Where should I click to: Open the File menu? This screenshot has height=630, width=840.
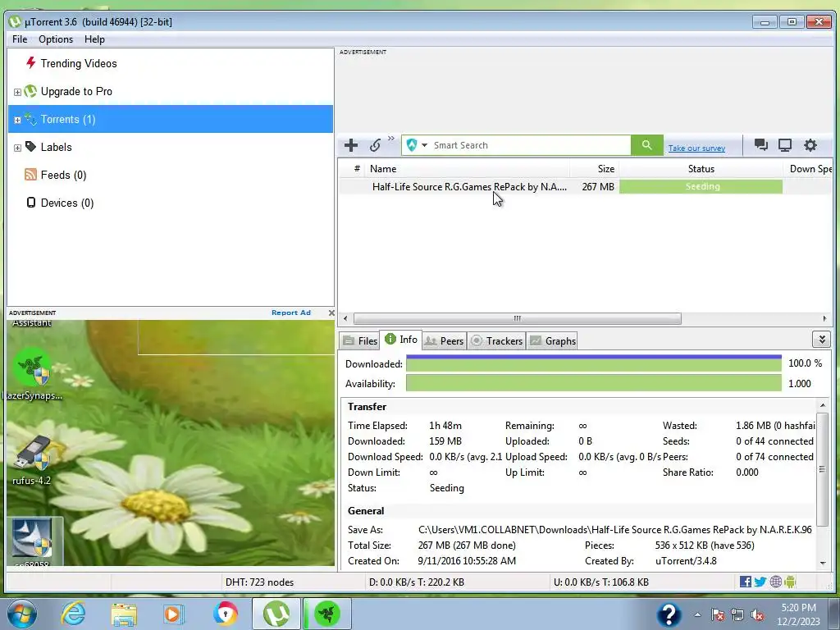pos(20,39)
